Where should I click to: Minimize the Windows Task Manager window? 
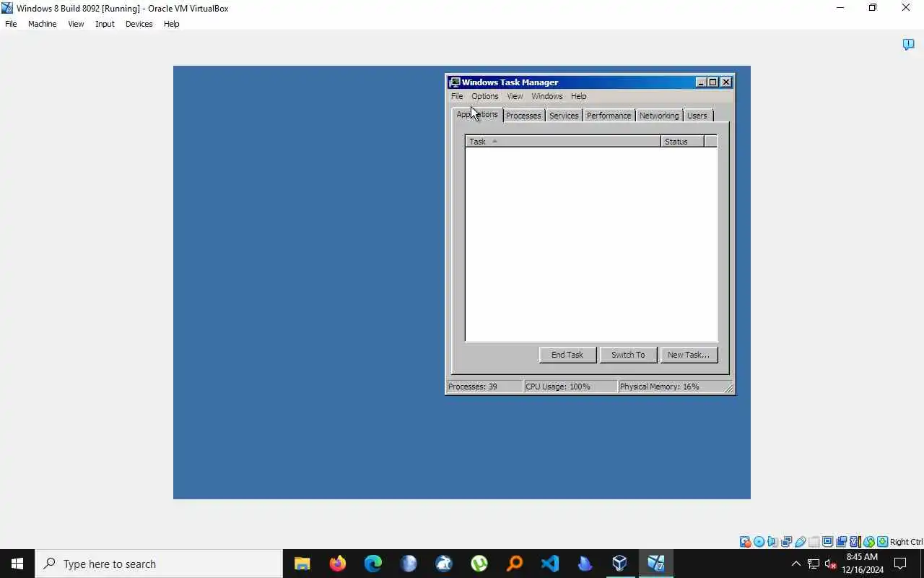700,82
